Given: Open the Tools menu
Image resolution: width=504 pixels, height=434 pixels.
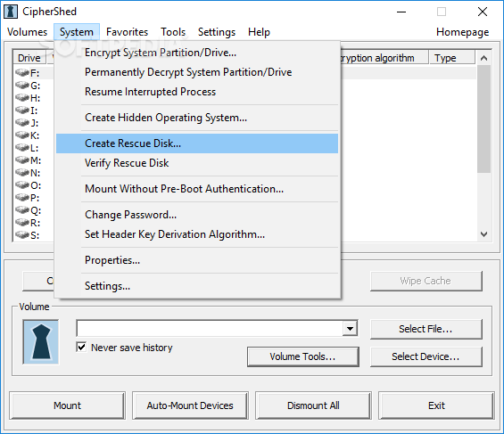Looking at the screenshot, I should coord(173,32).
